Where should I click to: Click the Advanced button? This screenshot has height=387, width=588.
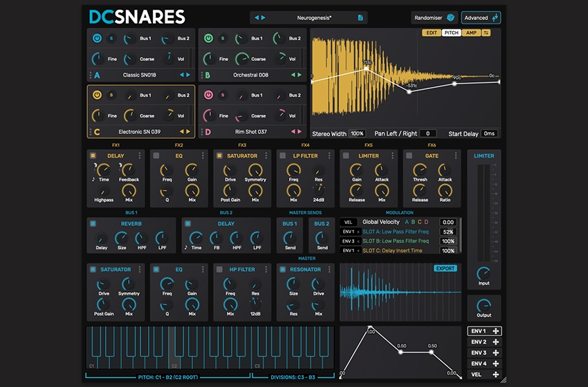pyautogui.click(x=481, y=17)
